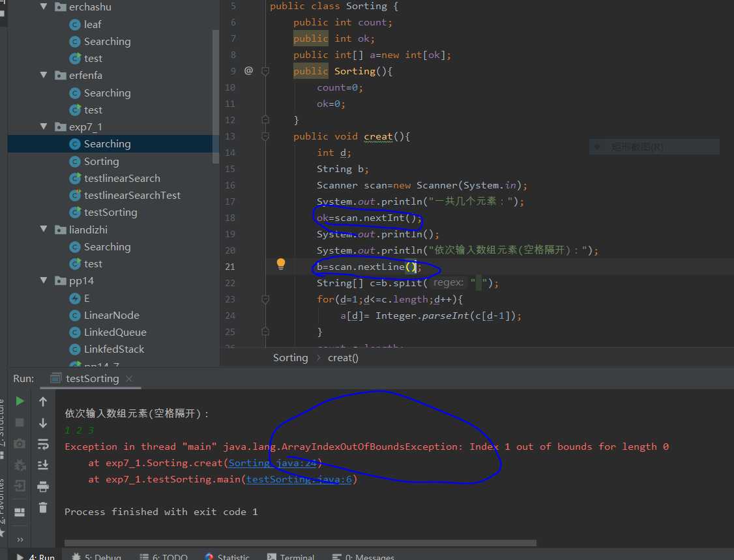The height and width of the screenshot is (560, 734).
Task: Open the 0: Messages tool window
Action: click(363, 556)
